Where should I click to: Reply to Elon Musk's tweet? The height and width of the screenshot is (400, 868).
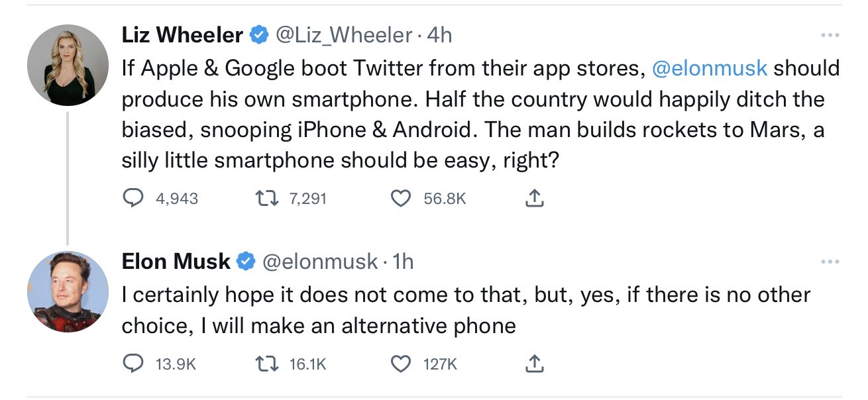(x=135, y=364)
